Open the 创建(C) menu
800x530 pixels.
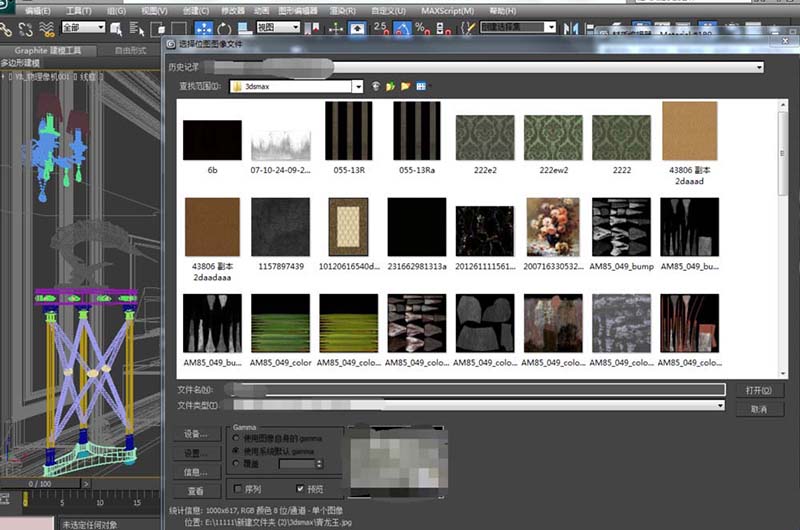[x=196, y=11]
